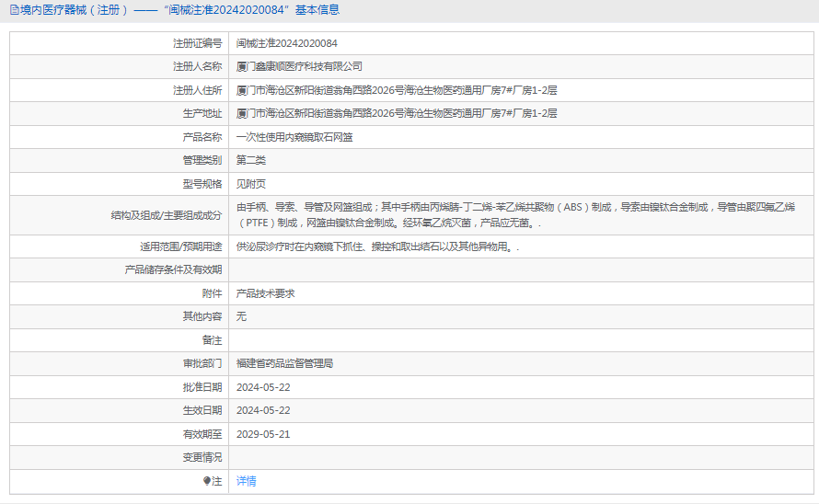Select registration number 闽械注准20242020084 cell
Image resolution: width=819 pixels, height=504 pixels.
tap(287, 43)
